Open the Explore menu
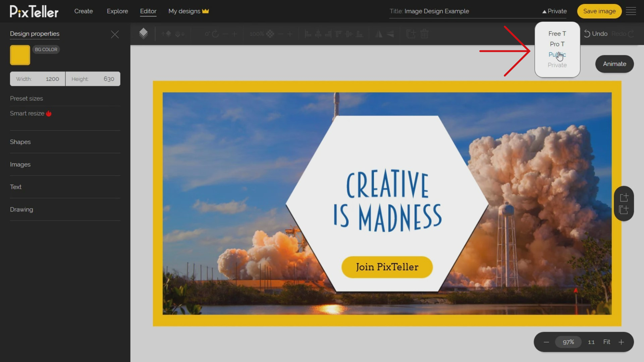This screenshot has height=362, width=644. (117, 11)
